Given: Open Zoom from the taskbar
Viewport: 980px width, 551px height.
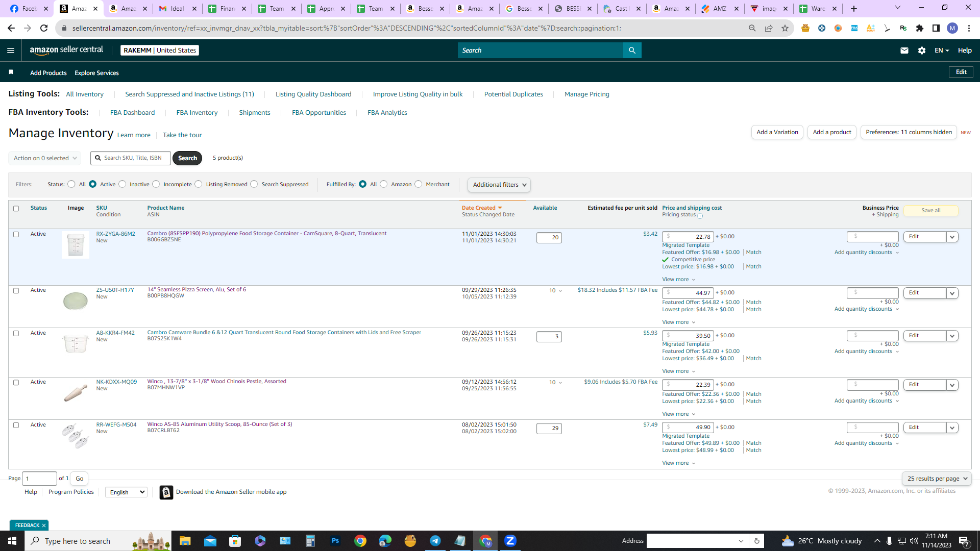Looking at the screenshot, I should (510, 541).
